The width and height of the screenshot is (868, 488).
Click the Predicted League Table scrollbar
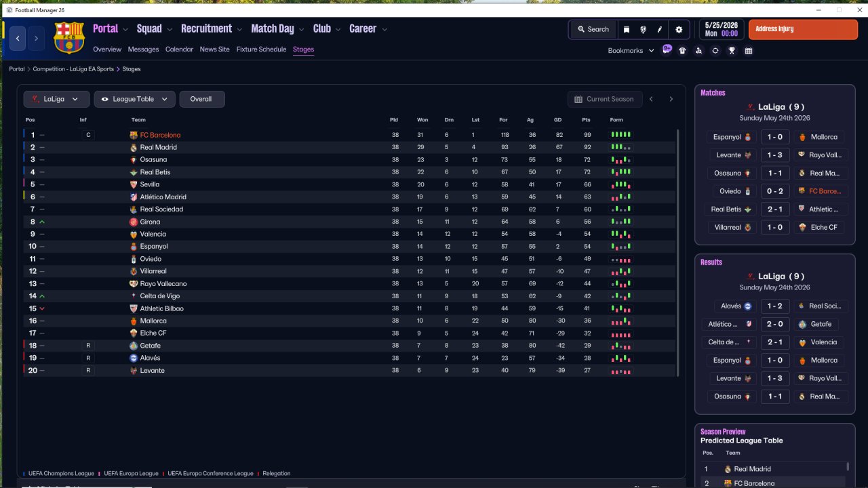[848, 466]
